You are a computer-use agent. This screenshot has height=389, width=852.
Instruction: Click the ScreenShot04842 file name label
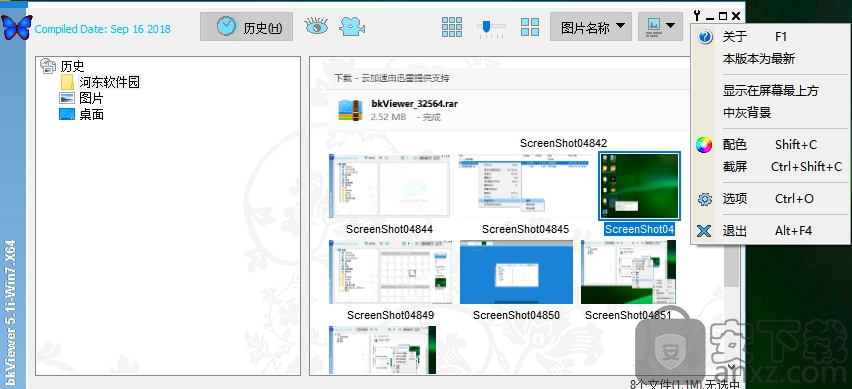pyautogui.click(x=563, y=143)
